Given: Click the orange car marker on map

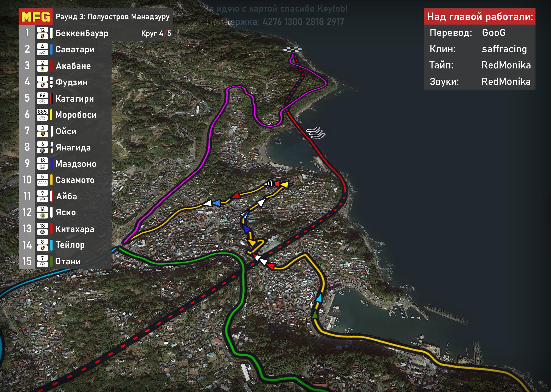Looking at the screenshot, I should tap(252, 243).
